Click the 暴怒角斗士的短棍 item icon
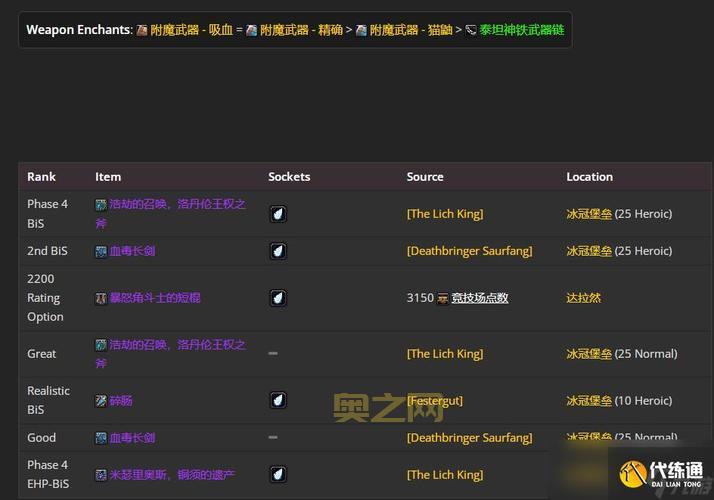The image size is (714, 500). click(101, 298)
